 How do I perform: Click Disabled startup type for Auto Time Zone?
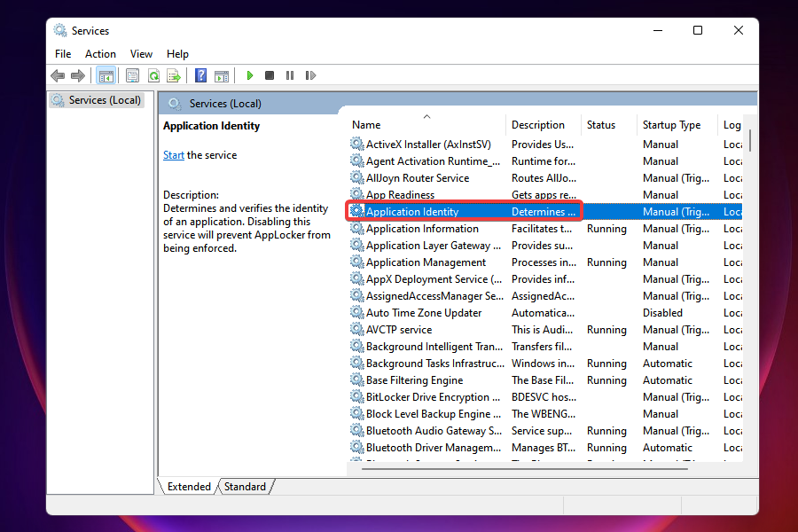pos(662,313)
